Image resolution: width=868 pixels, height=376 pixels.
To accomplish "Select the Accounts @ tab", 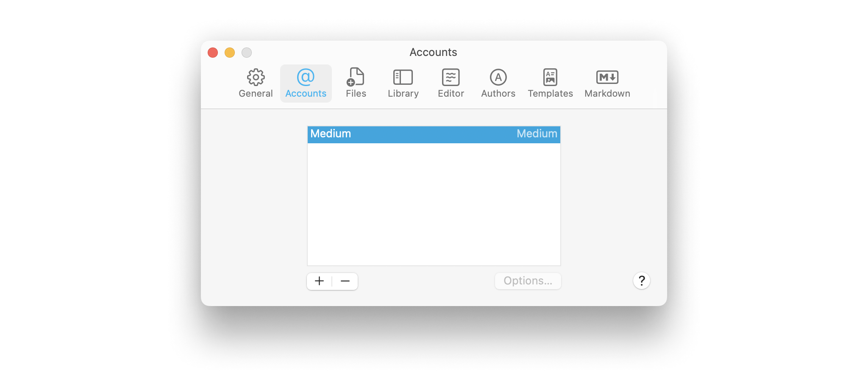I will coord(306,84).
